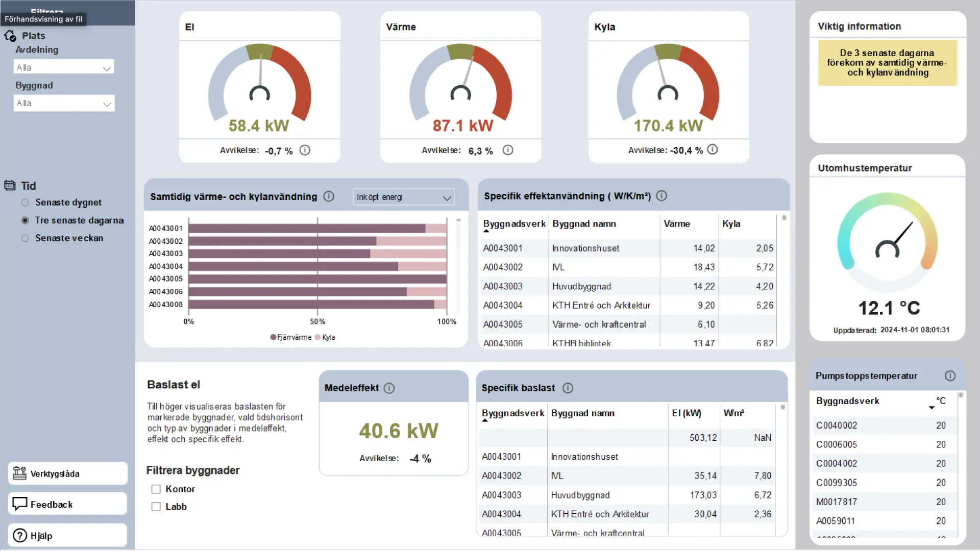The height and width of the screenshot is (551, 980).
Task: Click Innovationshuset in Specifik effektanvändning table
Action: [585, 248]
